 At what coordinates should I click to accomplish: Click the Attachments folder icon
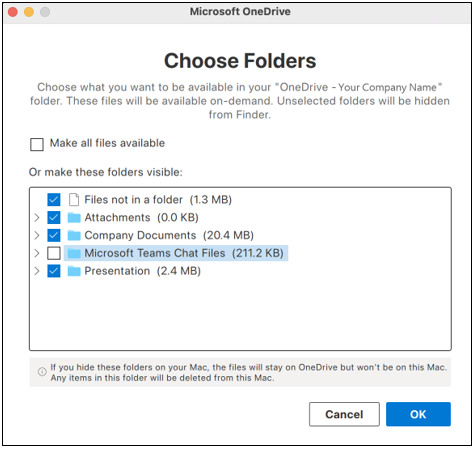[74, 218]
